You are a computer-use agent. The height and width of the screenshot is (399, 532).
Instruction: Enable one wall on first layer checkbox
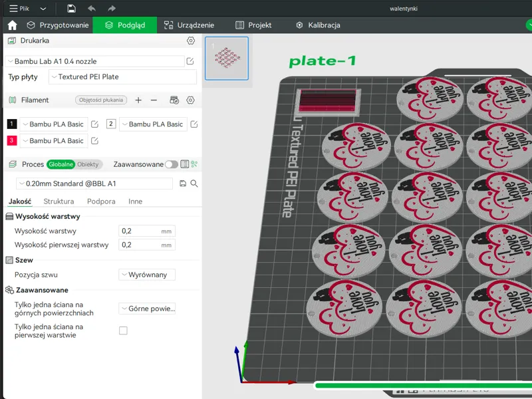(123, 331)
